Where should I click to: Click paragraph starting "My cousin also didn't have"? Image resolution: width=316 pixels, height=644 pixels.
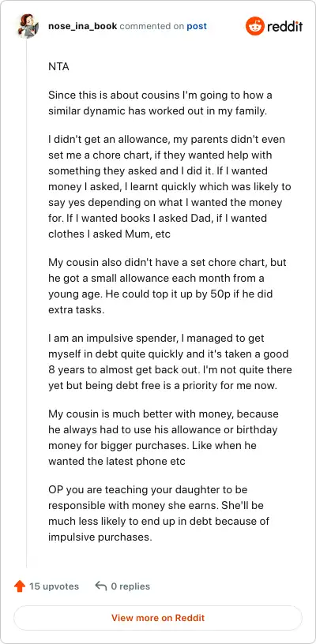pos(167,286)
